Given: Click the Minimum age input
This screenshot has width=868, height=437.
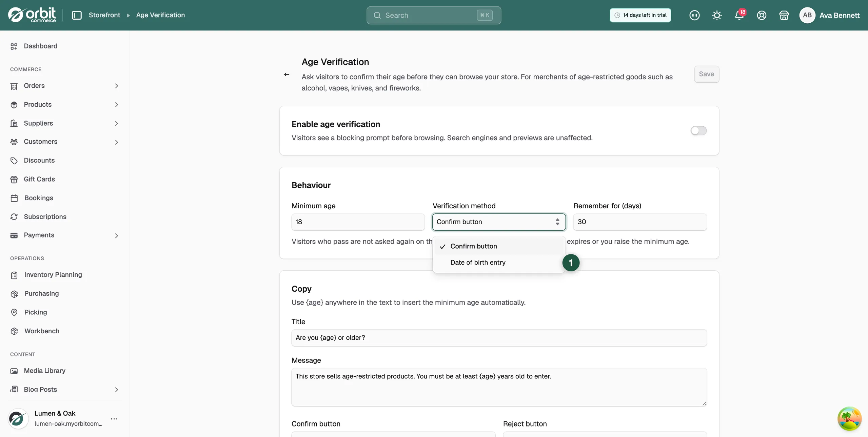Looking at the screenshot, I should pos(358,222).
